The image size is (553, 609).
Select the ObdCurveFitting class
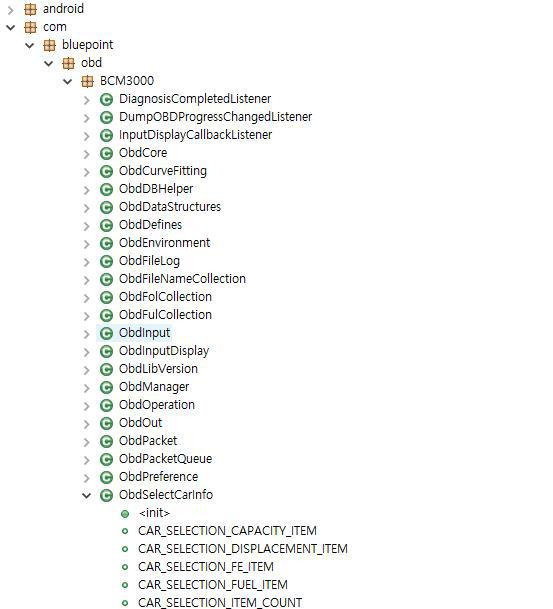pyautogui.click(x=163, y=171)
